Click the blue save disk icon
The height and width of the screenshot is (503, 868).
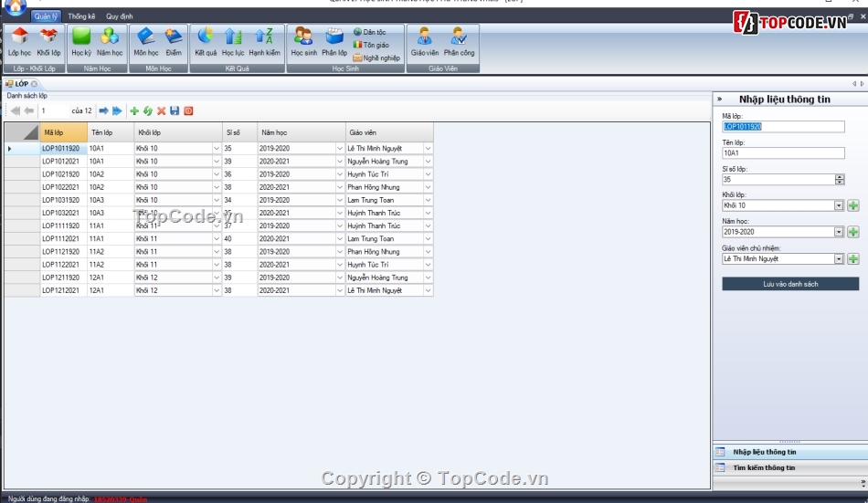pyautogui.click(x=175, y=110)
